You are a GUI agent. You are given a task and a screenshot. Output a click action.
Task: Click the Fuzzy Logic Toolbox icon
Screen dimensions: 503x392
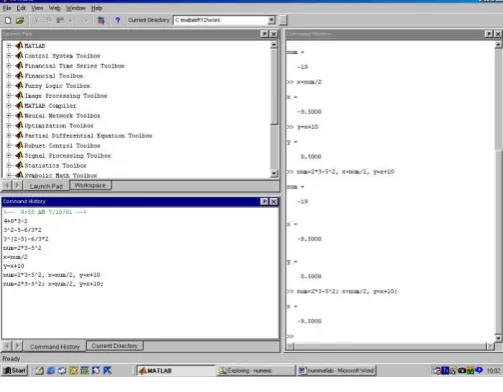(19, 85)
